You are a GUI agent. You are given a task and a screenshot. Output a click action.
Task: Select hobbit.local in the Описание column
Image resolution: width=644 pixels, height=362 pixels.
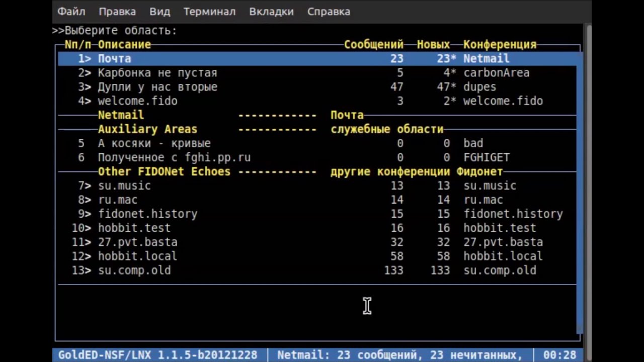tap(137, 256)
